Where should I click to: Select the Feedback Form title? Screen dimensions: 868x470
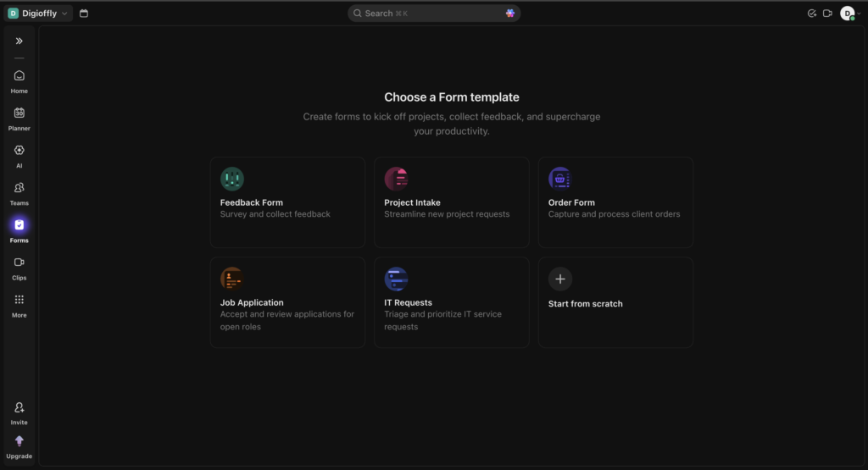coord(251,202)
